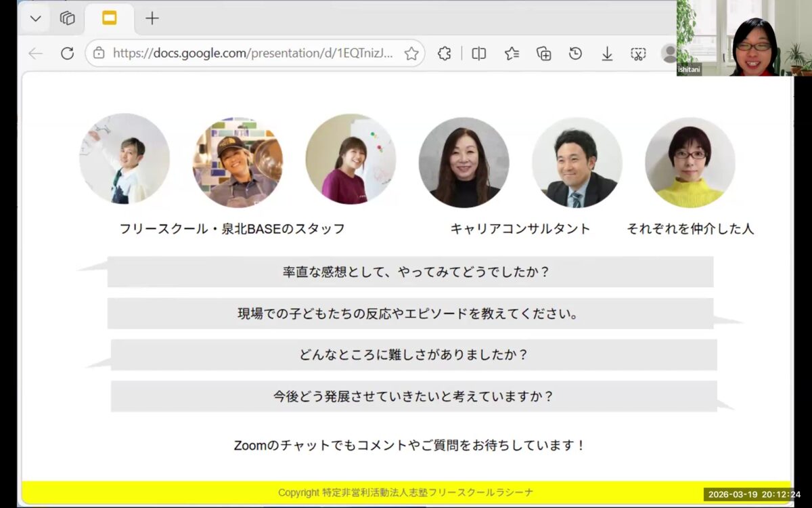This screenshot has height=508, width=812.
Task: Open the Collections icon
Action: [543, 54]
